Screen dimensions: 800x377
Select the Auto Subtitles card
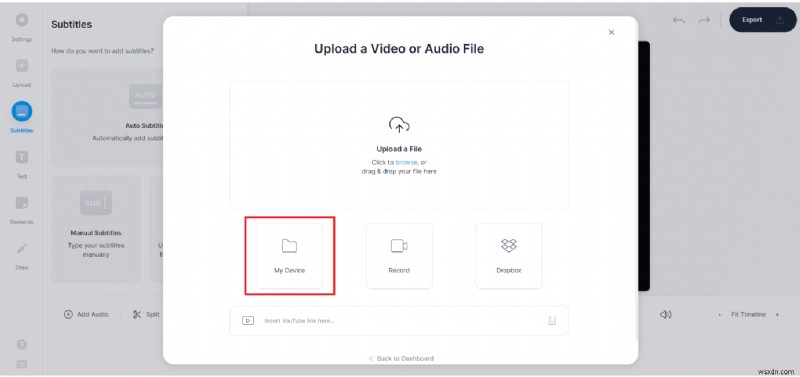pyautogui.click(x=107, y=117)
